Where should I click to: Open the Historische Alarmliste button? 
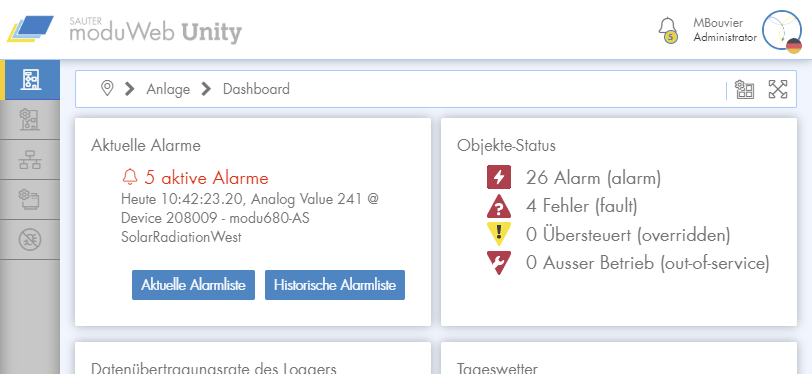point(335,285)
